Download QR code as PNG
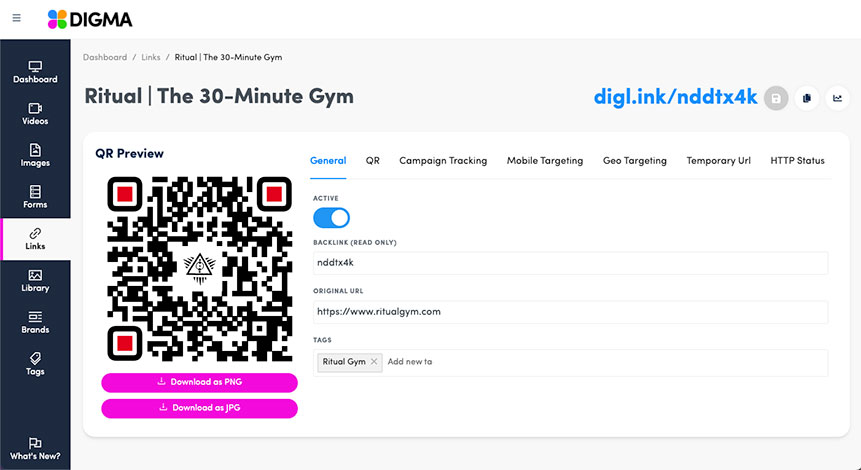 [199, 382]
